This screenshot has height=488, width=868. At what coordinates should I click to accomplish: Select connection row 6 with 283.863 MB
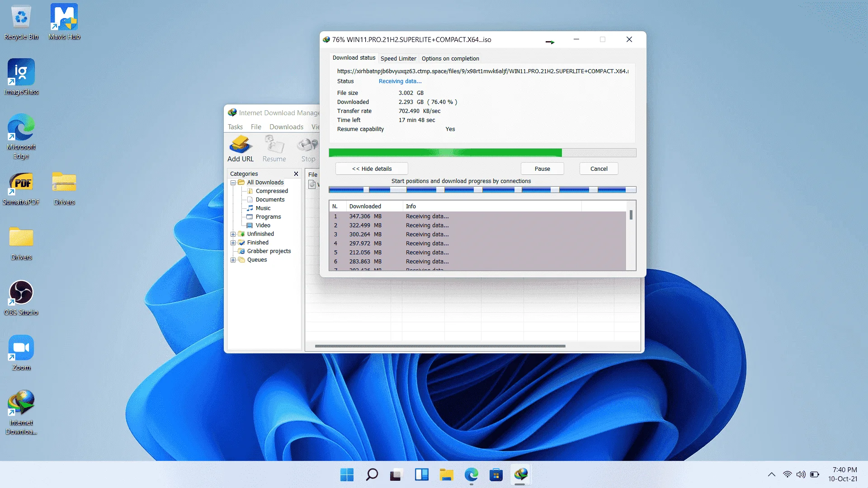coord(477,262)
